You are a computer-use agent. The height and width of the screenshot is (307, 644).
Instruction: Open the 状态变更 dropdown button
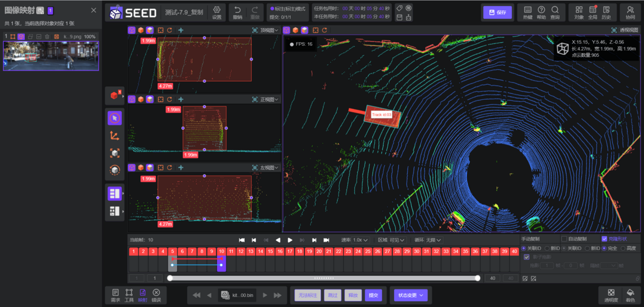[411, 295]
